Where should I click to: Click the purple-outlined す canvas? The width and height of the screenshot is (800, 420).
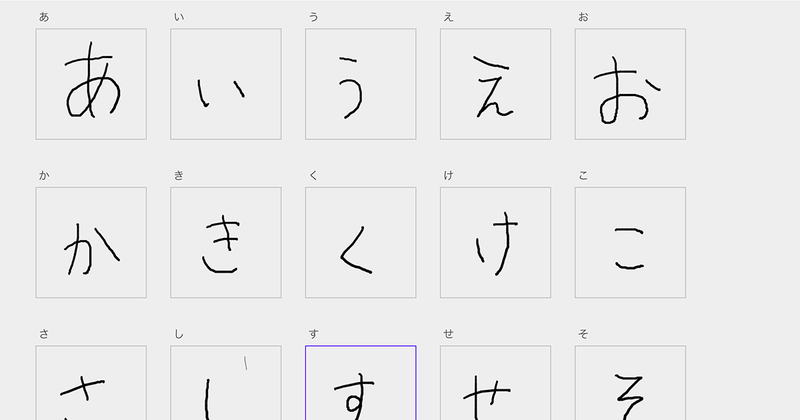[x=361, y=385]
